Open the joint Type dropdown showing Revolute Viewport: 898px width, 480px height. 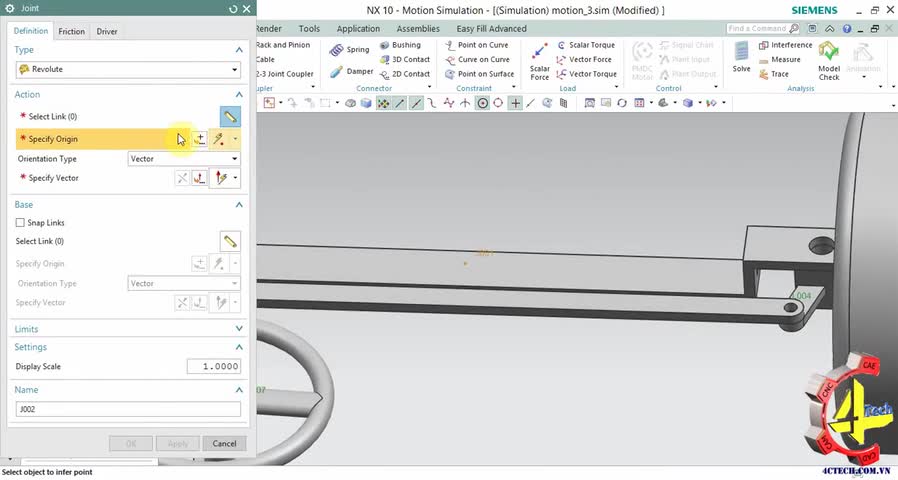click(128, 69)
